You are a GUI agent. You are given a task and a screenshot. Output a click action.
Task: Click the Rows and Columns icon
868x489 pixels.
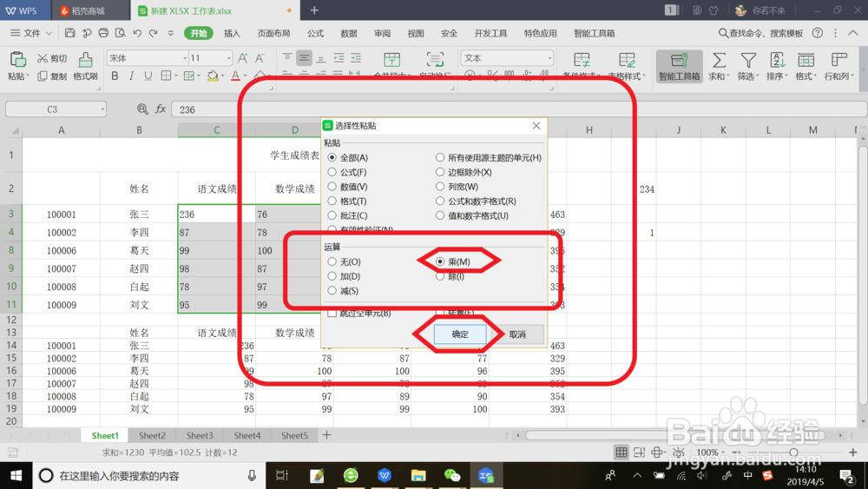click(839, 60)
